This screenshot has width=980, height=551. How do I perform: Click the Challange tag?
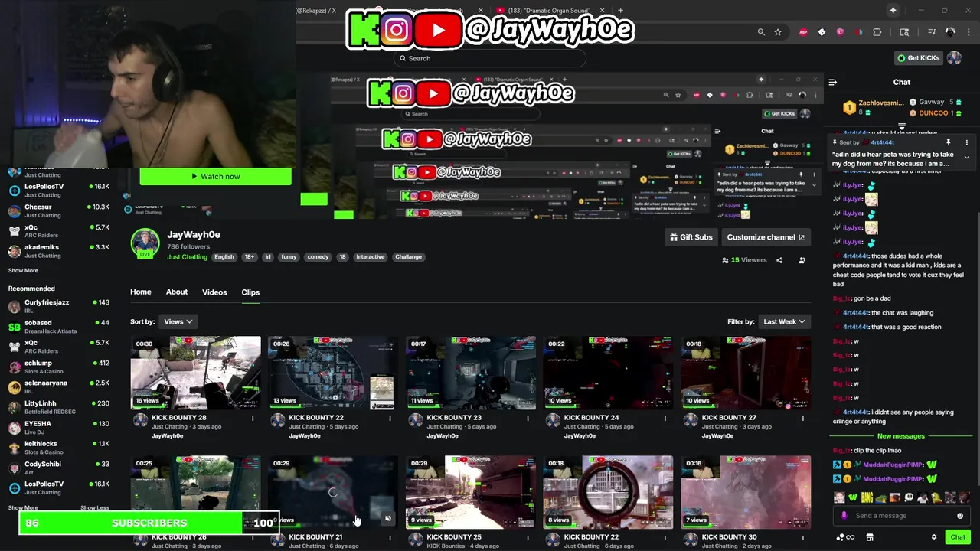pyautogui.click(x=408, y=257)
